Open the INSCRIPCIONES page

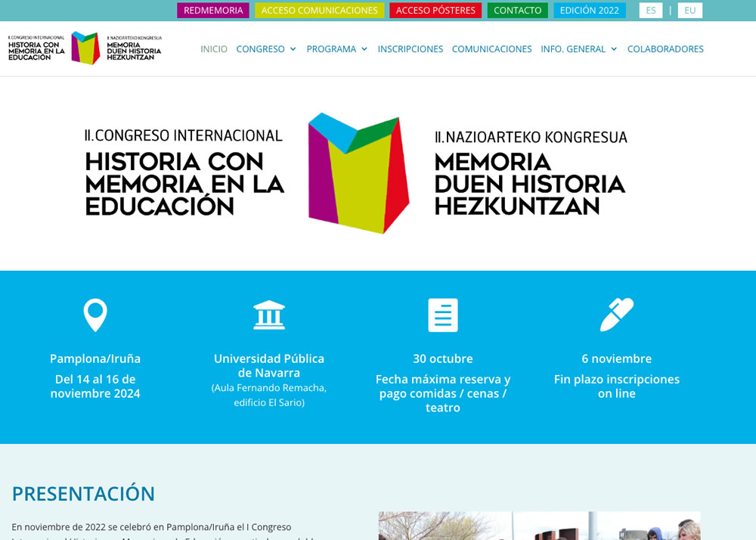(411, 49)
